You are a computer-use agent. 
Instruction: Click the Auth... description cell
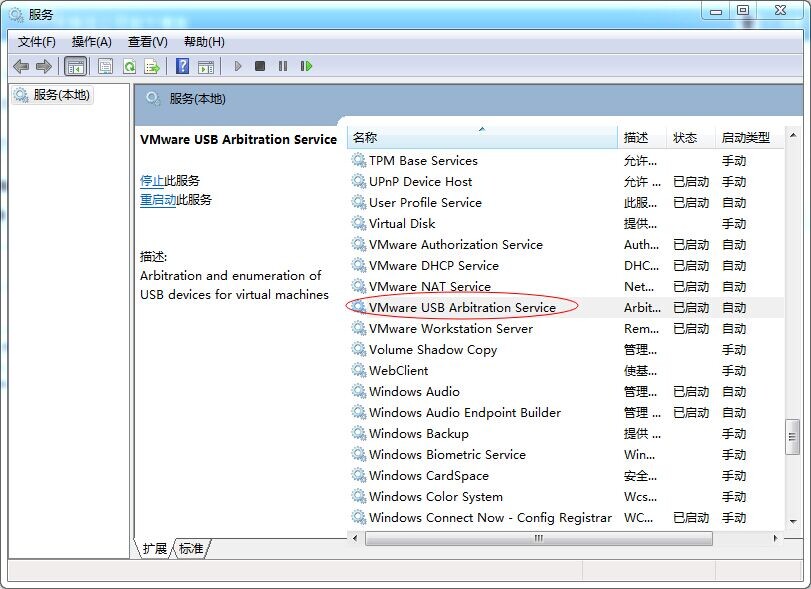[641, 245]
